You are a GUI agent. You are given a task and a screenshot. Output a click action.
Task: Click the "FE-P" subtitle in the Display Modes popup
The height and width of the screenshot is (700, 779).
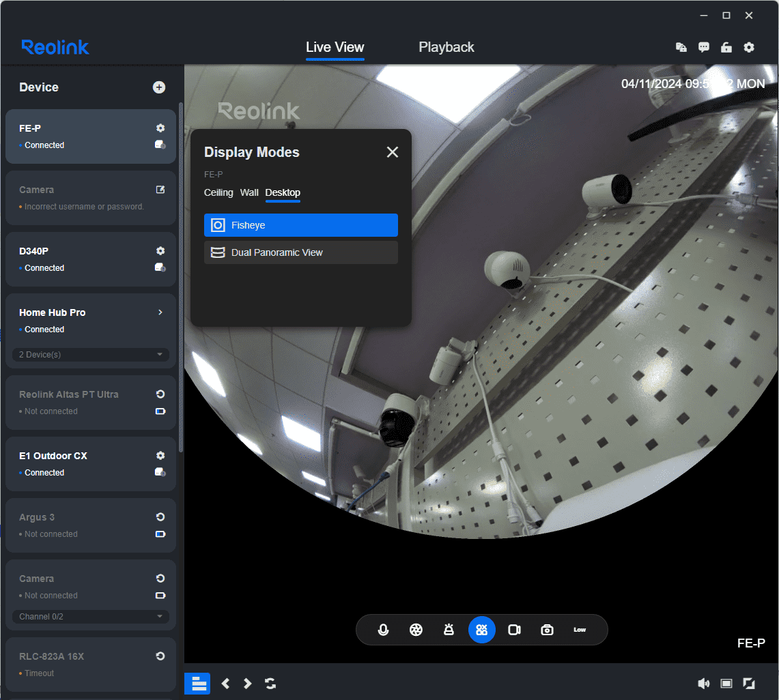(213, 174)
